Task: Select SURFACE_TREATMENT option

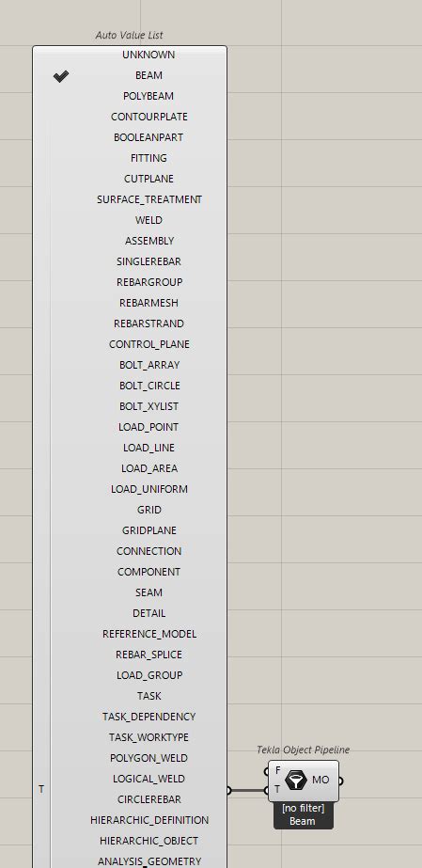Action: point(148,199)
